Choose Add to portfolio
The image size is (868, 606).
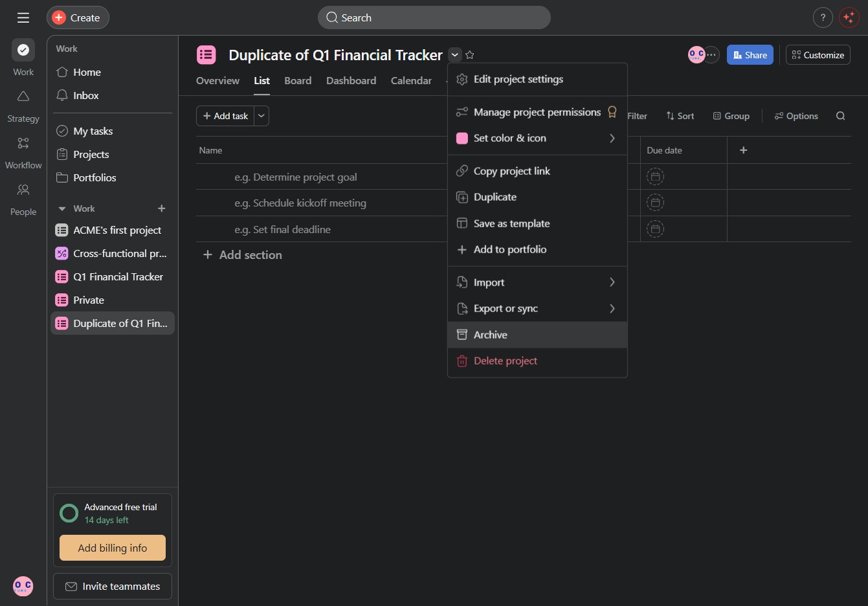coord(537,249)
